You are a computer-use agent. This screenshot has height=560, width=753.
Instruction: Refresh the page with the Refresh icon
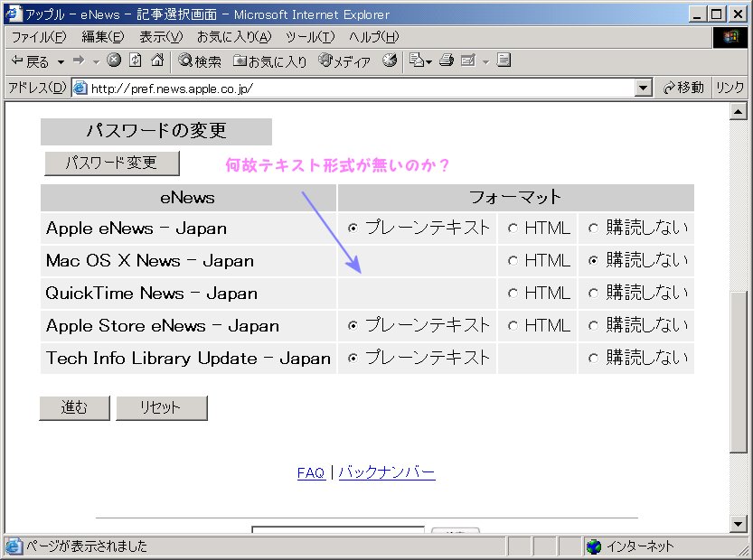[136, 60]
